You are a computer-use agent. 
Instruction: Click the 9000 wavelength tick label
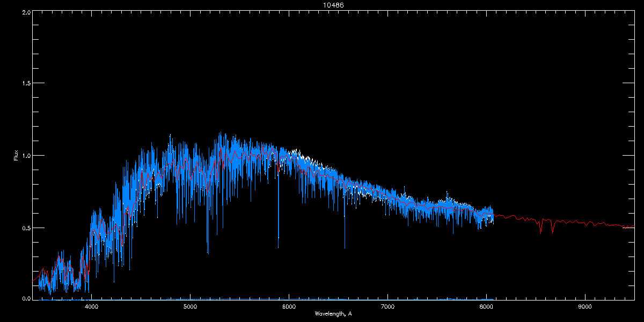pos(585,307)
